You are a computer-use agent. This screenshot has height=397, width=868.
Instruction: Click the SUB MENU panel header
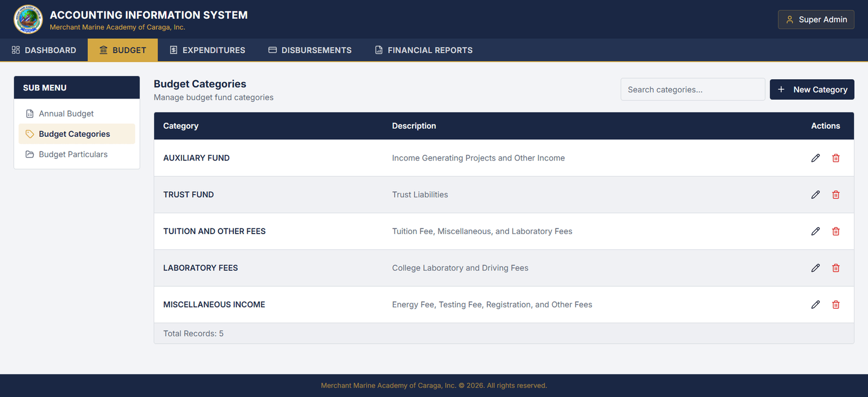pyautogui.click(x=77, y=88)
